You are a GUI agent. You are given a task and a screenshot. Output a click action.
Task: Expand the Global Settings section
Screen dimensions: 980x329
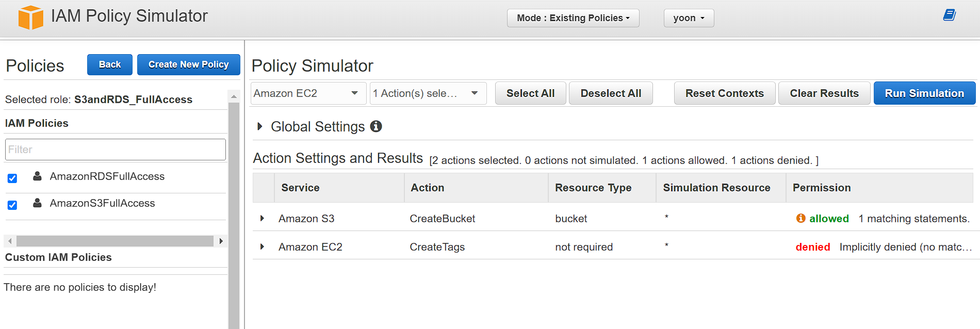[260, 126]
